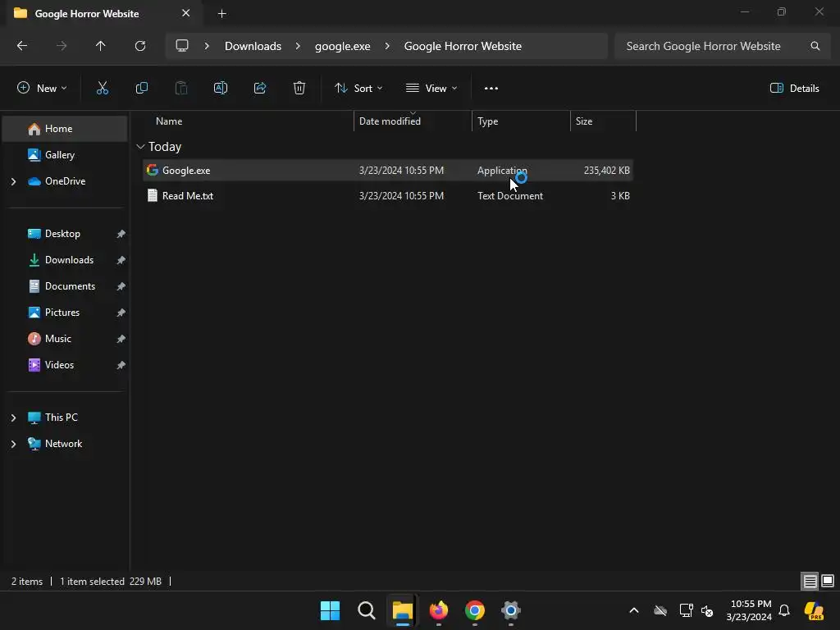Click the Cut scissors icon

[x=103, y=89]
